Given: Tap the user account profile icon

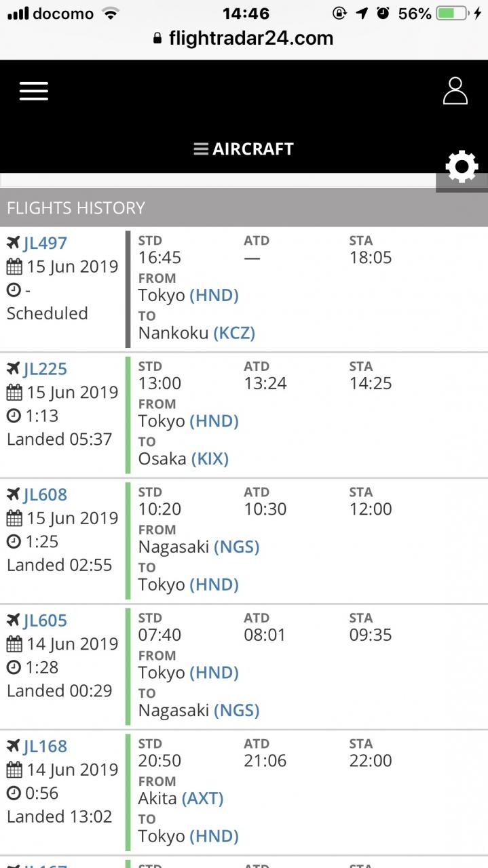Looking at the screenshot, I should [x=455, y=91].
